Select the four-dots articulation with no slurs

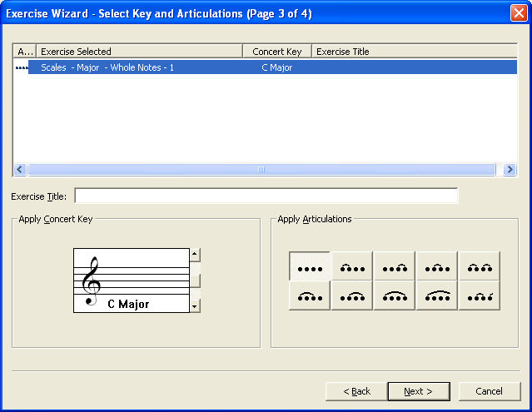[x=310, y=266]
